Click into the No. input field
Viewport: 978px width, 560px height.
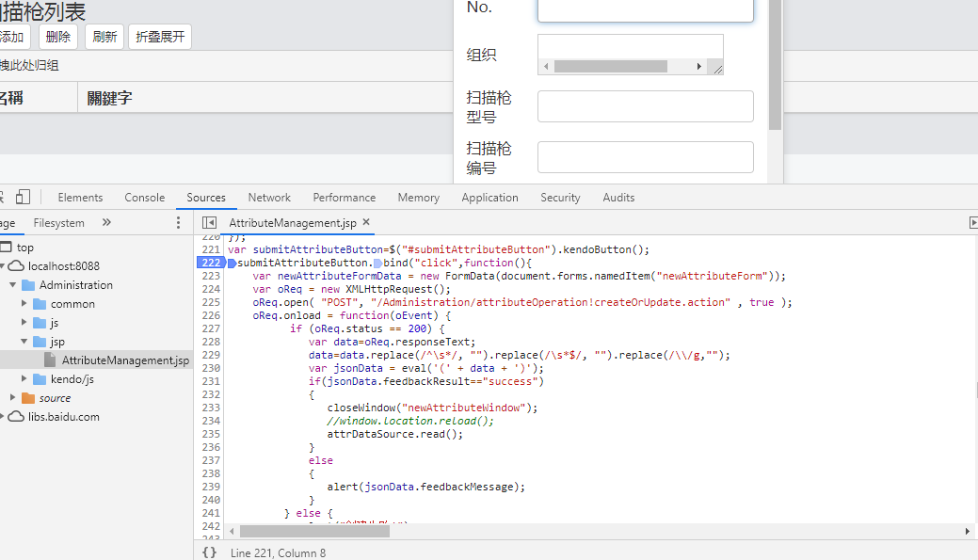tap(646, 10)
